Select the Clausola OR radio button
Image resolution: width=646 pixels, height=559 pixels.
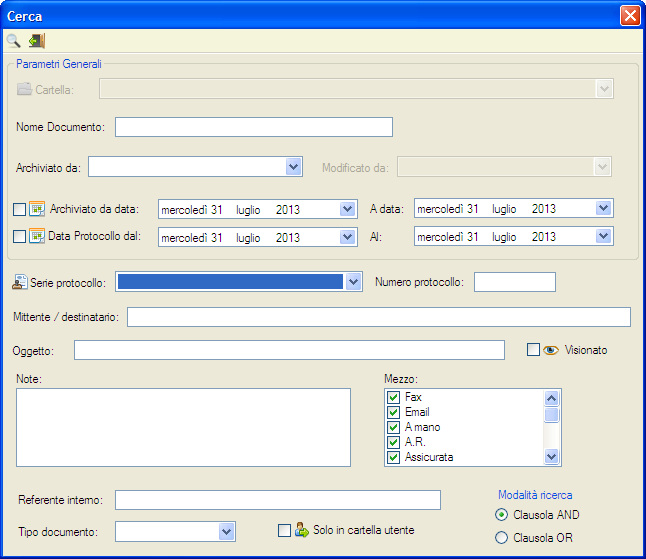point(501,538)
